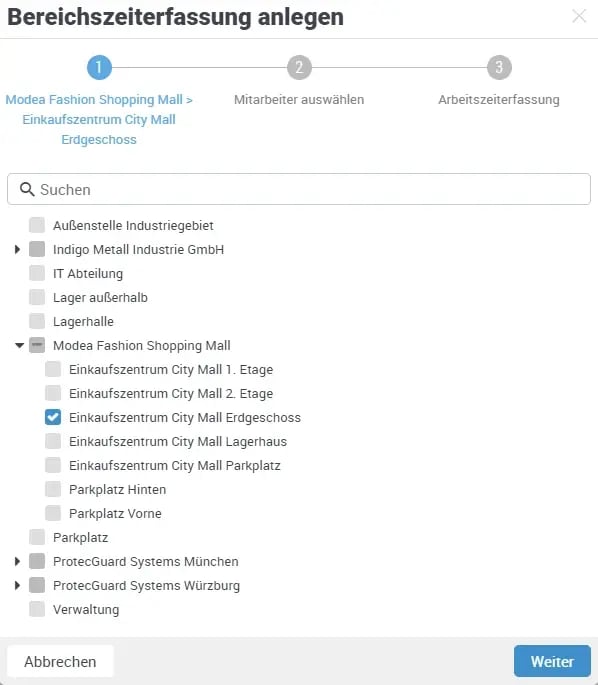Enable the IT Abteilung checkbox
The height and width of the screenshot is (685, 598).
tap(37, 273)
